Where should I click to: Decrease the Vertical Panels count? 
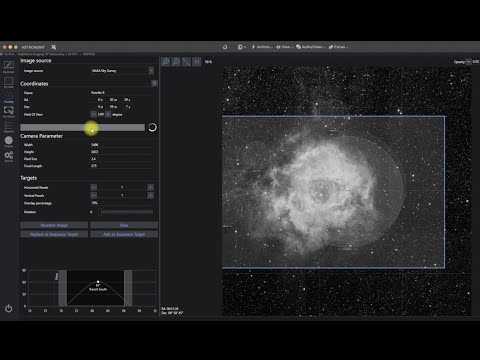pos(94,195)
